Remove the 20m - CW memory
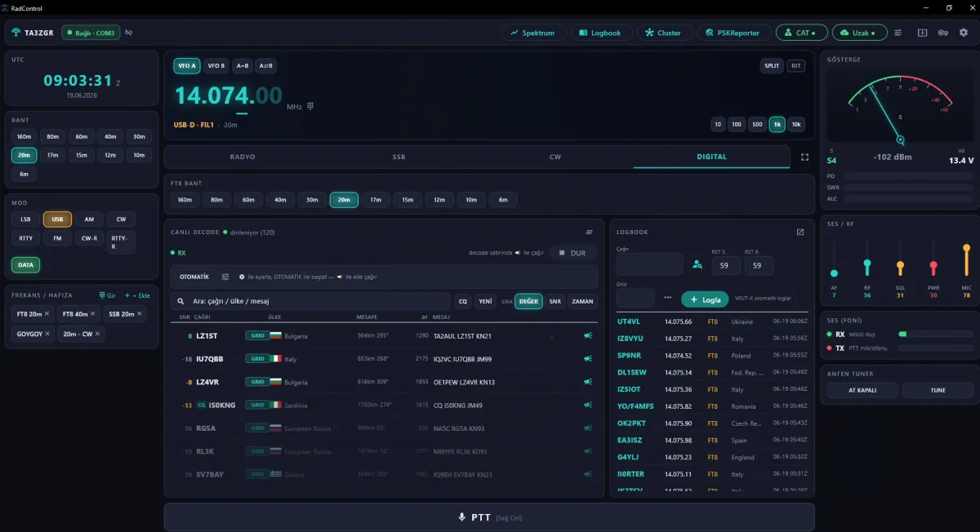The image size is (980, 532). (x=97, y=334)
